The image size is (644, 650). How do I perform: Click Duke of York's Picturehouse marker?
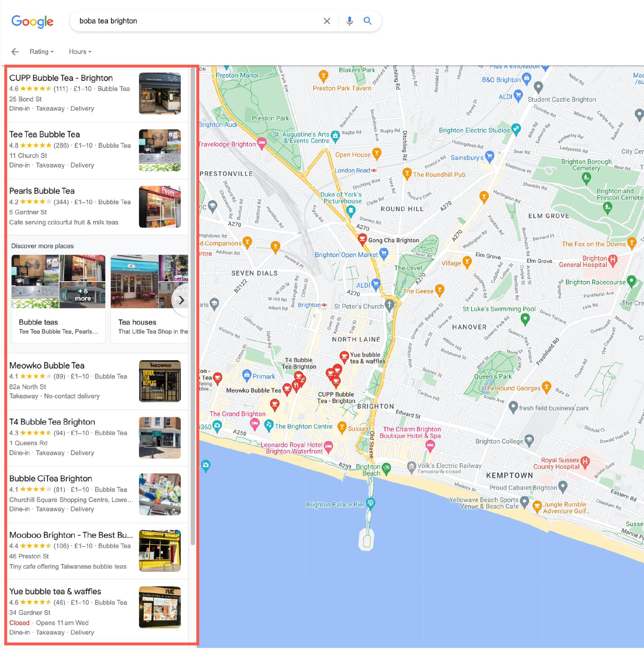pyautogui.click(x=351, y=211)
